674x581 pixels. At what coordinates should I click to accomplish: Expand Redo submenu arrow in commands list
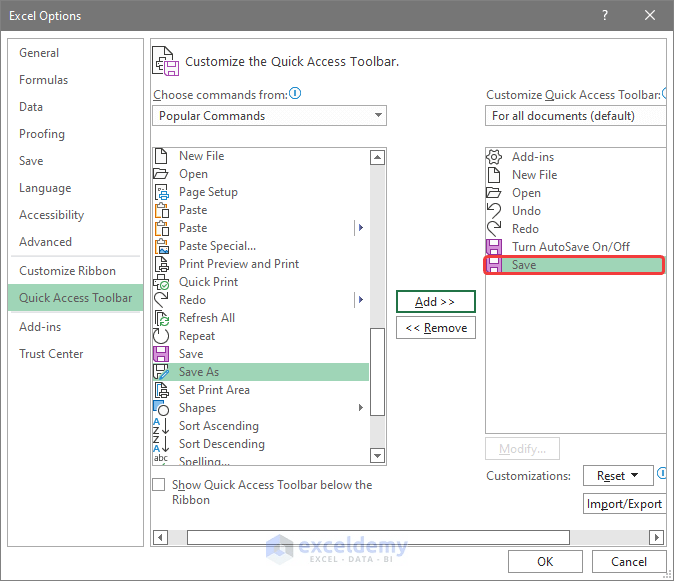point(361,300)
